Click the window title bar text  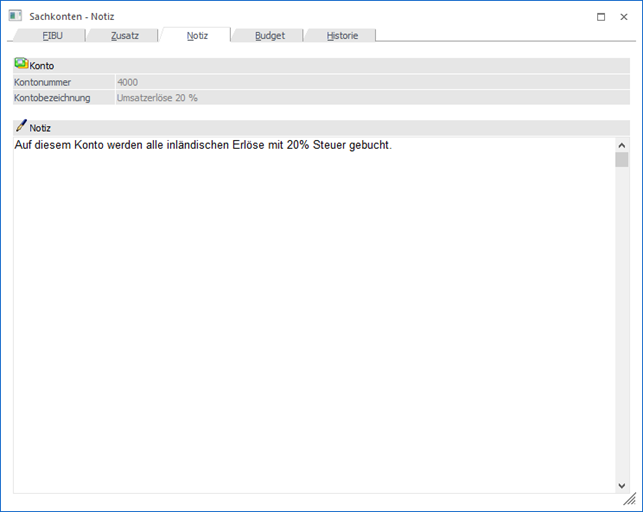[72, 17]
